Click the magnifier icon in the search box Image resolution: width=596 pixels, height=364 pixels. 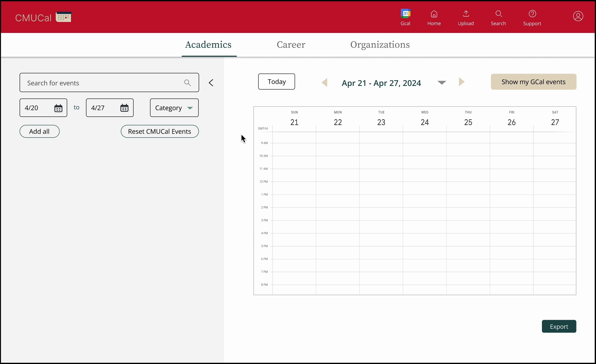coord(187,83)
